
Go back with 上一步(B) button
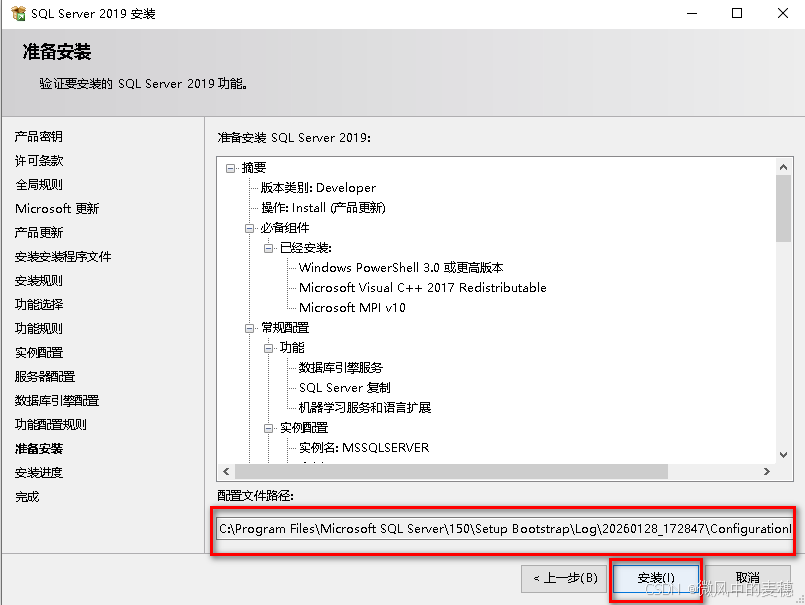pyautogui.click(x=565, y=578)
